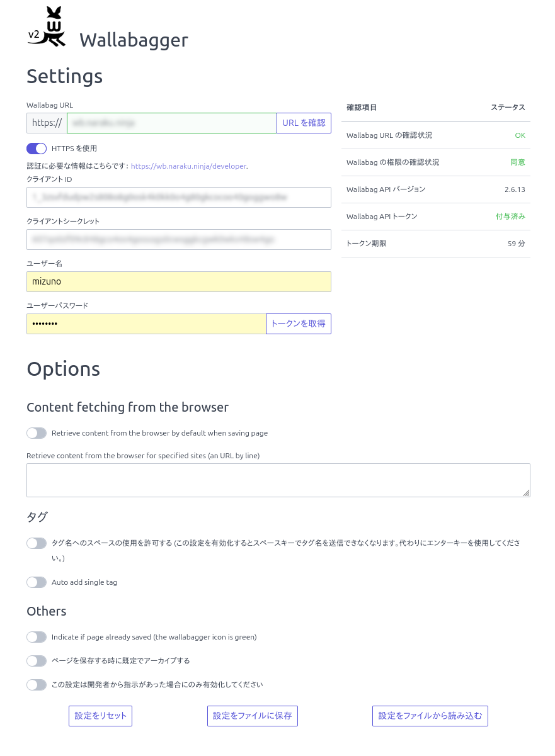Turn on Indicate if page already saved
The width and height of the screenshot is (555, 756).
click(37, 637)
